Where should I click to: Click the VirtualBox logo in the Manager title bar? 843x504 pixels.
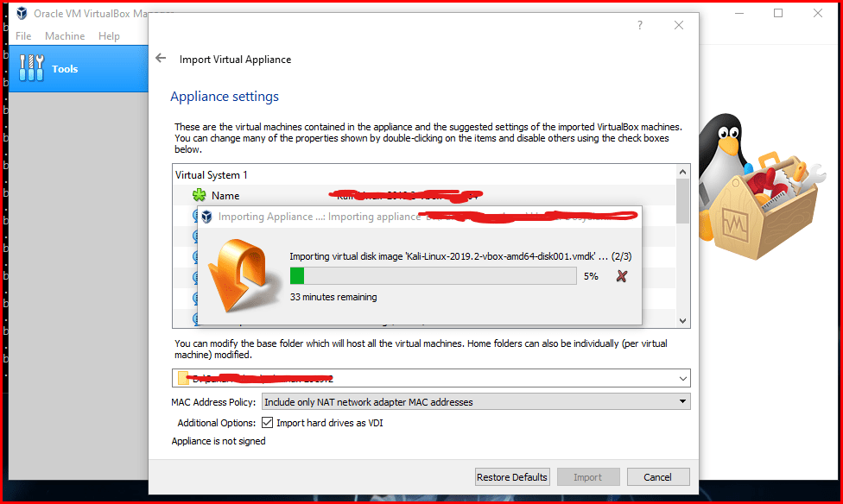[22, 13]
